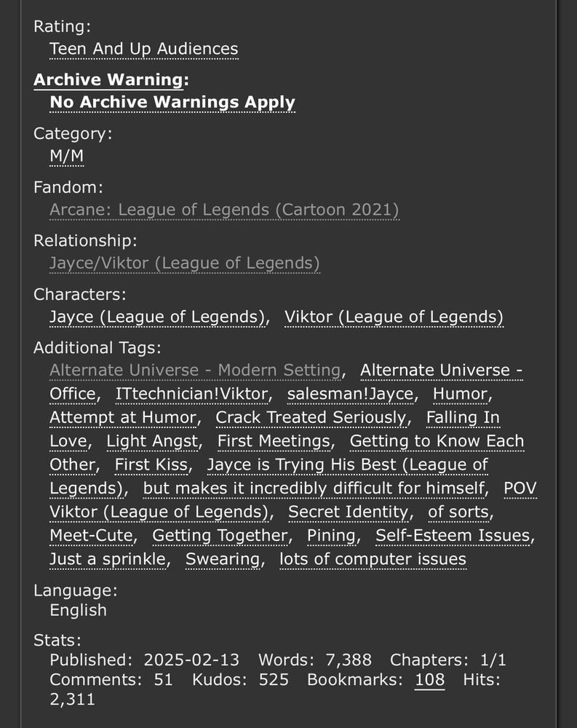This screenshot has width=577, height=728.
Task: Open the Teen And Up Audiences rating tag
Action: pos(143,48)
